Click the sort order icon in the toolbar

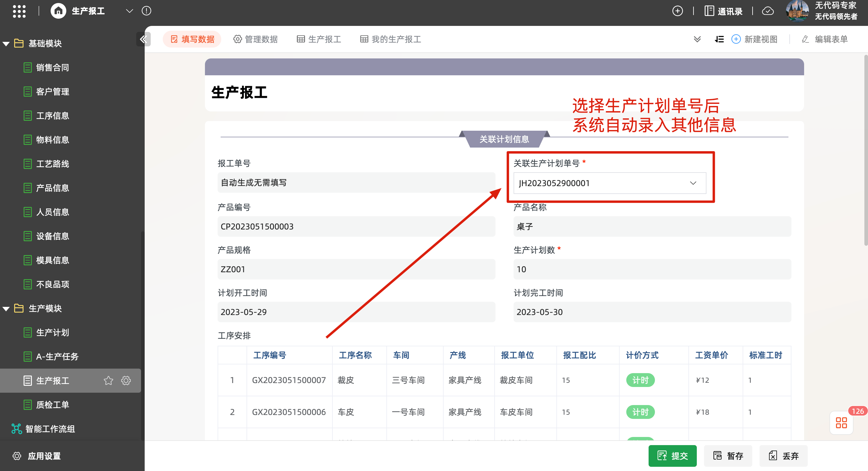[x=719, y=39]
